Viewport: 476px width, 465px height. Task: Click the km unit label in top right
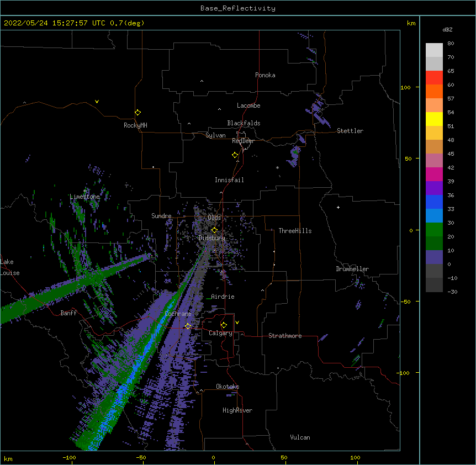click(411, 23)
